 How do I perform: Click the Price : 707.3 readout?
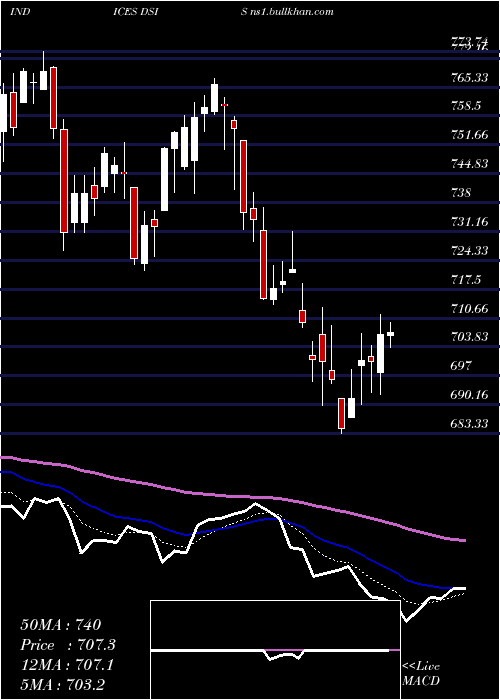click(x=68, y=645)
